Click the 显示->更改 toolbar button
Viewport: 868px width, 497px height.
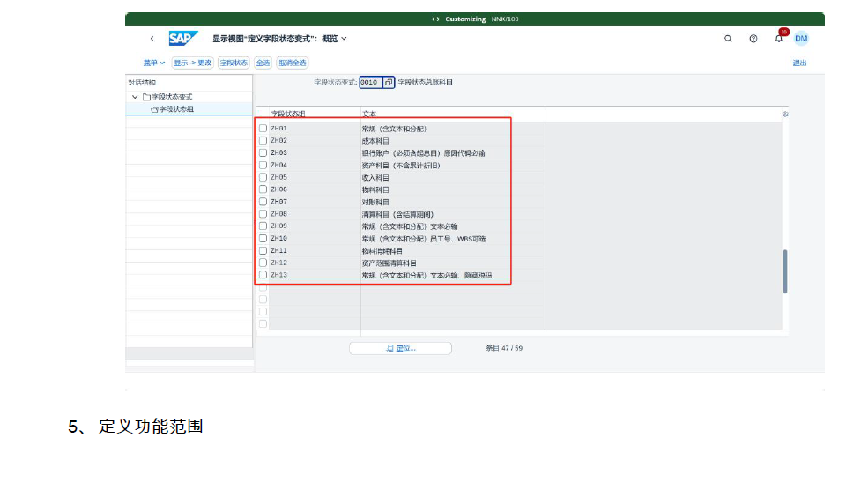click(192, 63)
